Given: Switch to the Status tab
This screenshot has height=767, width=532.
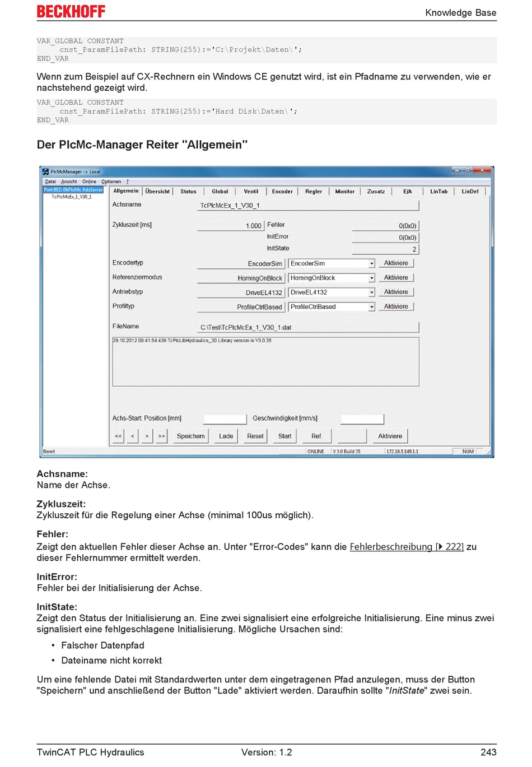Looking at the screenshot, I should point(189,192).
